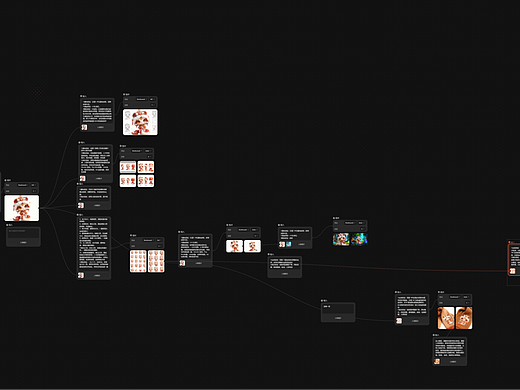Click reference thumbnail in prompt node after sticker sheets
The height and width of the screenshot is (390, 520).
182,263
